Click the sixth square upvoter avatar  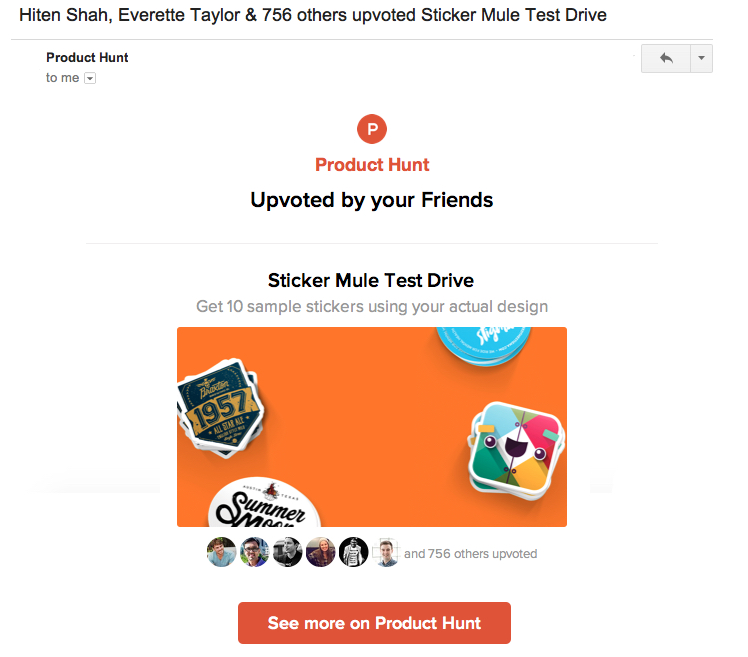(x=386, y=552)
